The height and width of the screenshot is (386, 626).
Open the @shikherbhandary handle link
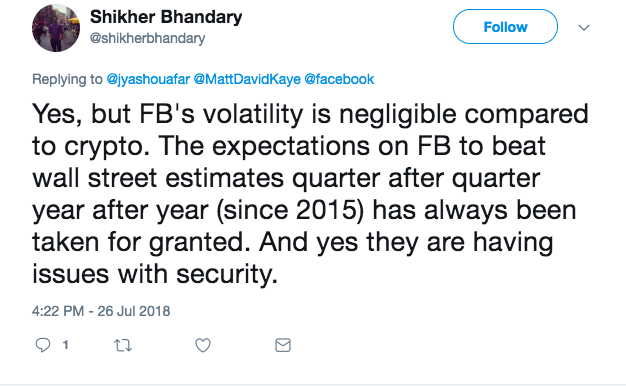[x=147, y=38]
